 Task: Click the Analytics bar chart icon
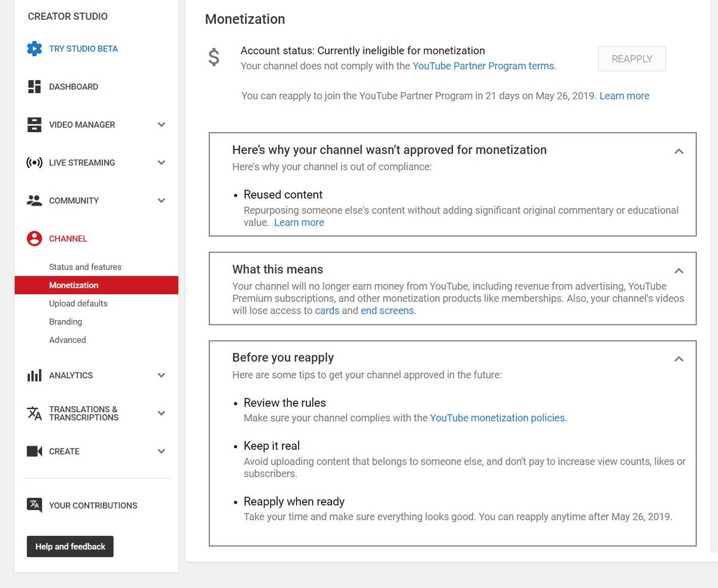point(35,376)
